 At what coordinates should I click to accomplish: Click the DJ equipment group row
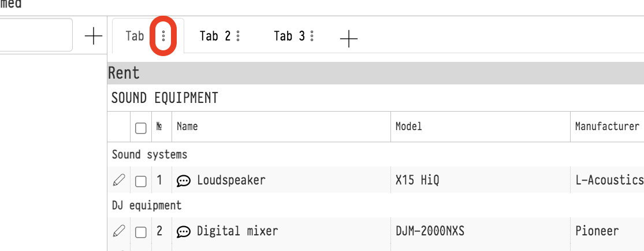coord(147,205)
